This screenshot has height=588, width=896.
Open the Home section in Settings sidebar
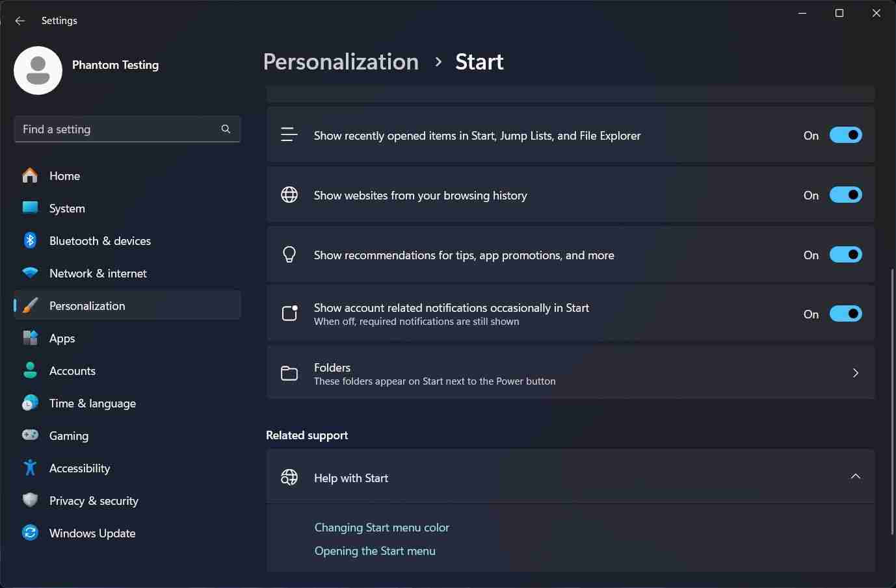click(64, 175)
